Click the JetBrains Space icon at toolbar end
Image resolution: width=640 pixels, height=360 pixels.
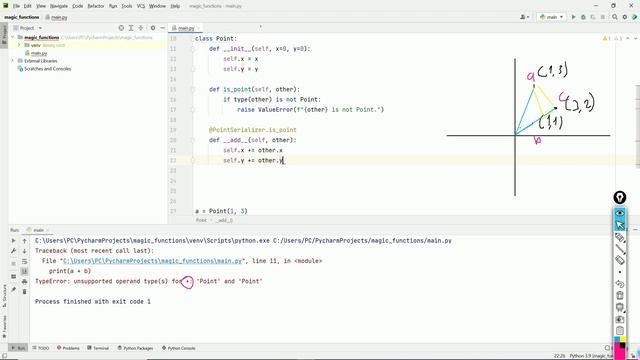click(x=634, y=17)
